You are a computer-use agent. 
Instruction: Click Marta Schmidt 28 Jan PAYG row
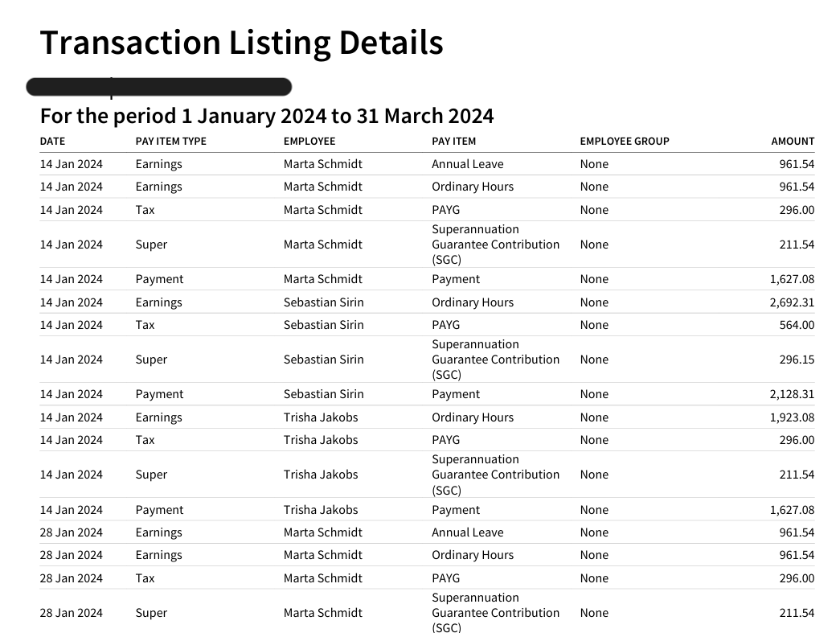tap(427, 578)
